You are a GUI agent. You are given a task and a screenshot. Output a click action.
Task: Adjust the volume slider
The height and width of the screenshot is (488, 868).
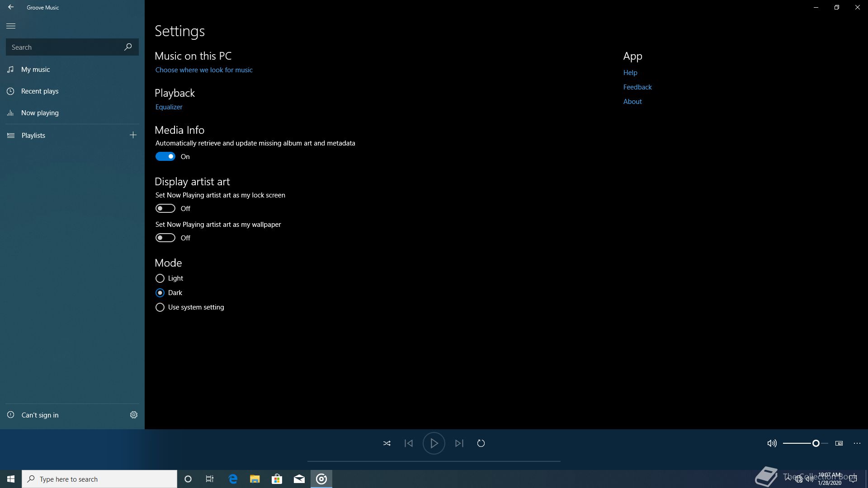coord(806,443)
